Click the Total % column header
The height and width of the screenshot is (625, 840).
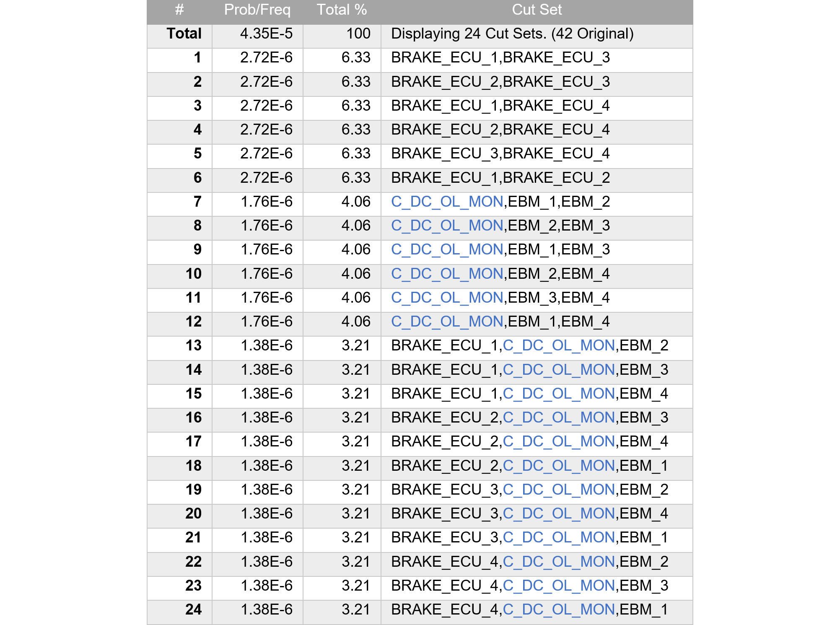click(342, 10)
